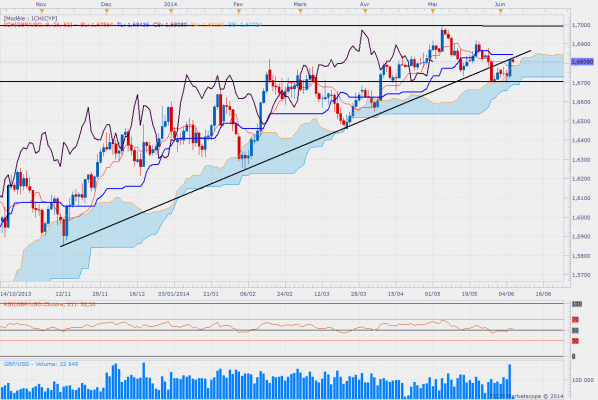Click the 04/06 date axis label
The image size is (598, 400).
[506, 294]
